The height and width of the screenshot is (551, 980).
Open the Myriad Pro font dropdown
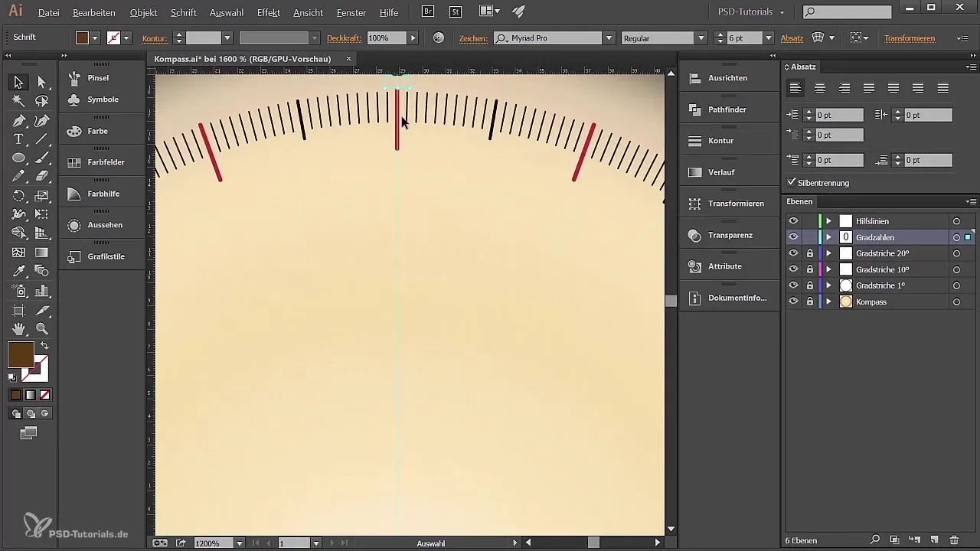coord(609,38)
